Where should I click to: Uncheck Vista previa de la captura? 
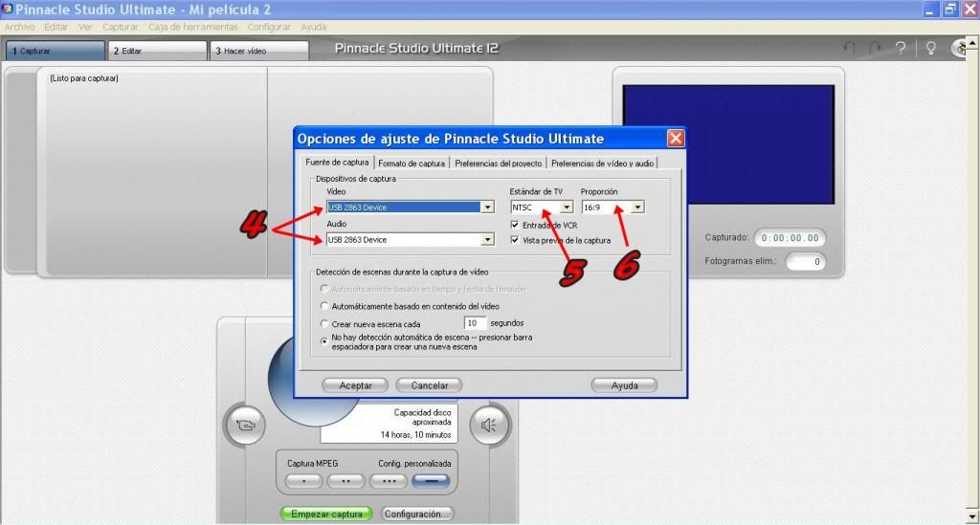(515, 240)
